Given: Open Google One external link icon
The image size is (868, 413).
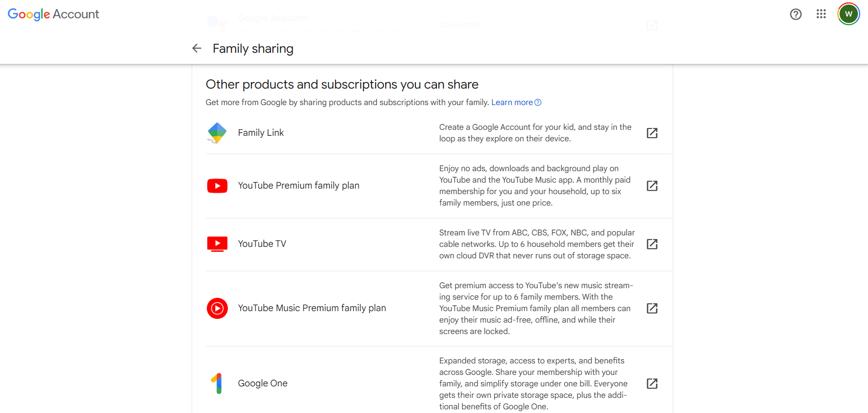Looking at the screenshot, I should tap(652, 384).
